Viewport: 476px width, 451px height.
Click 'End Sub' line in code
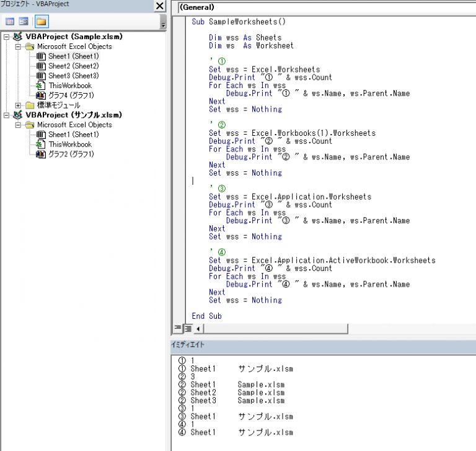pos(207,316)
